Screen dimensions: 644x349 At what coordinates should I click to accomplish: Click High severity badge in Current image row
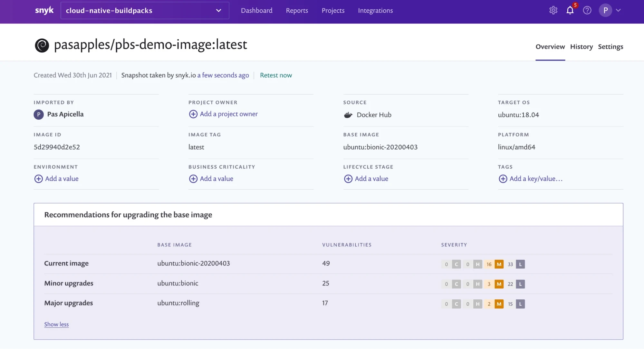pos(477,264)
